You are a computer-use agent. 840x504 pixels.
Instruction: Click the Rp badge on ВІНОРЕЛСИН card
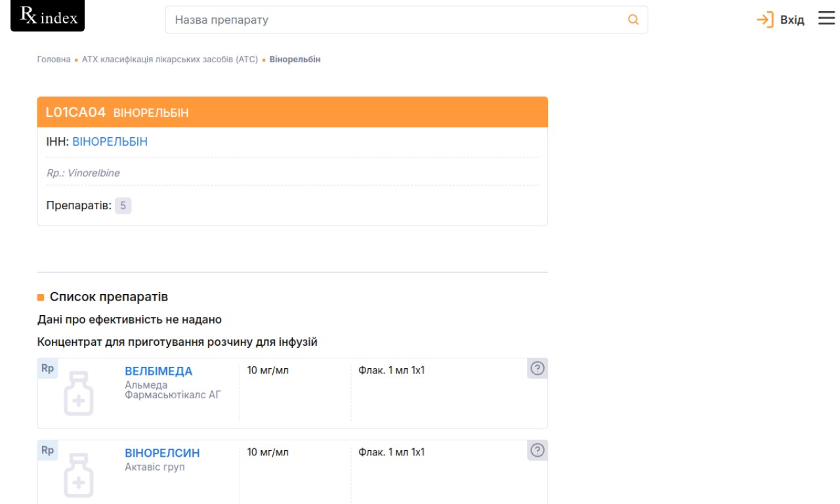tap(47, 450)
